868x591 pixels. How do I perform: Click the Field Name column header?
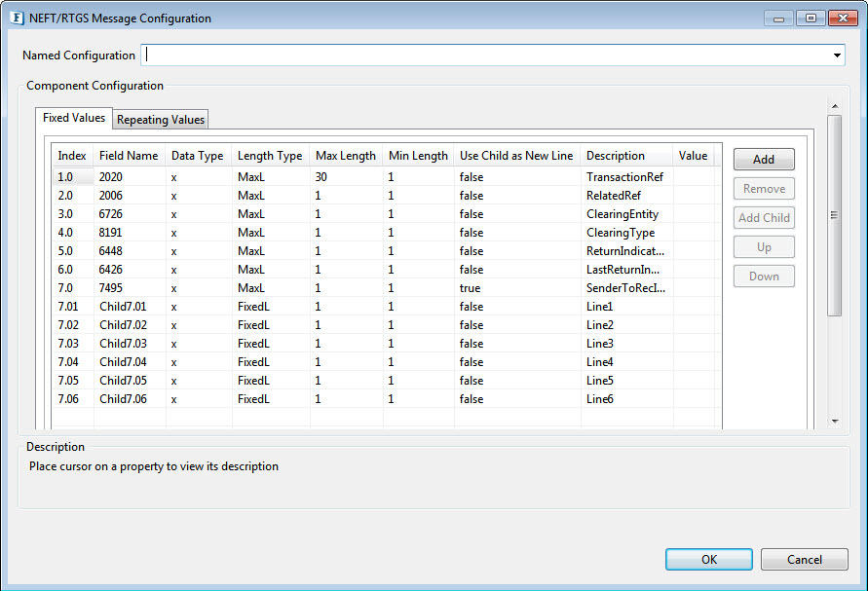[129, 156]
